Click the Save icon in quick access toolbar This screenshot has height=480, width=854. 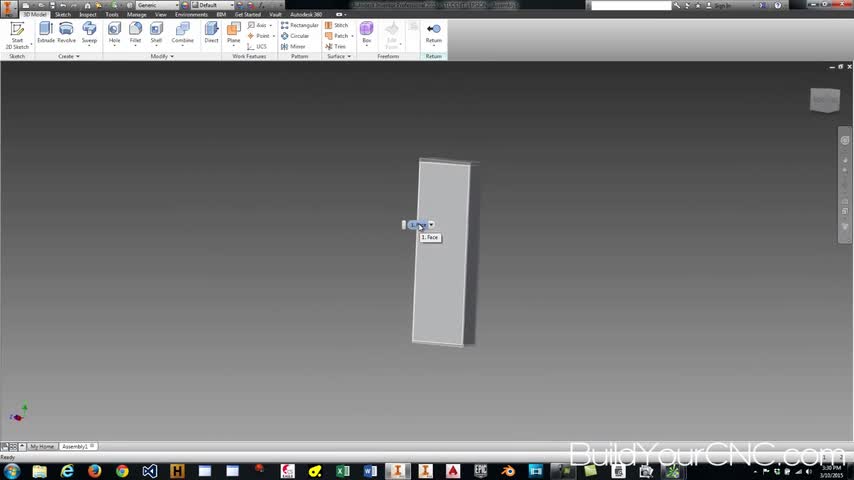(x=52, y=5)
